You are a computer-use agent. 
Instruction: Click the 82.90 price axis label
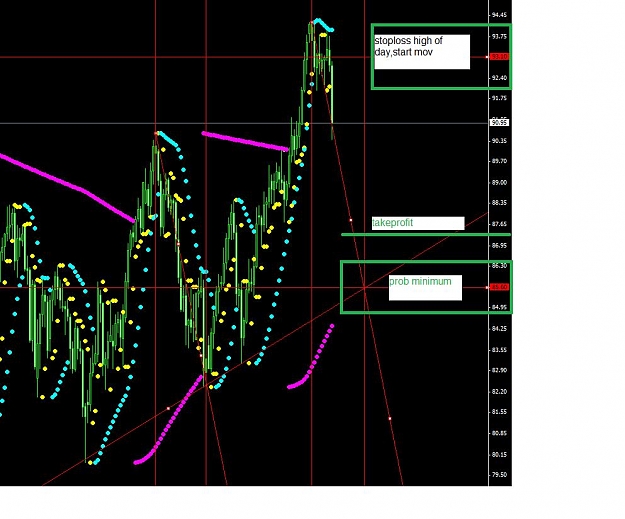pyautogui.click(x=499, y=370)
